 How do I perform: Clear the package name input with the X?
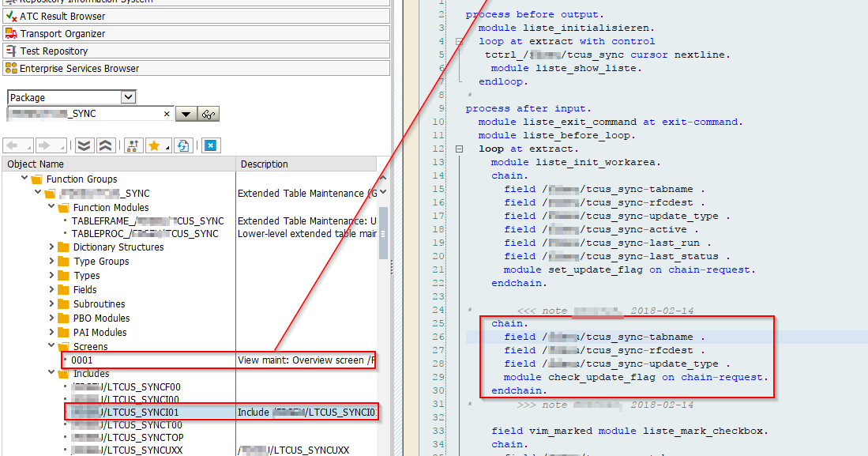tap(167, 113)
